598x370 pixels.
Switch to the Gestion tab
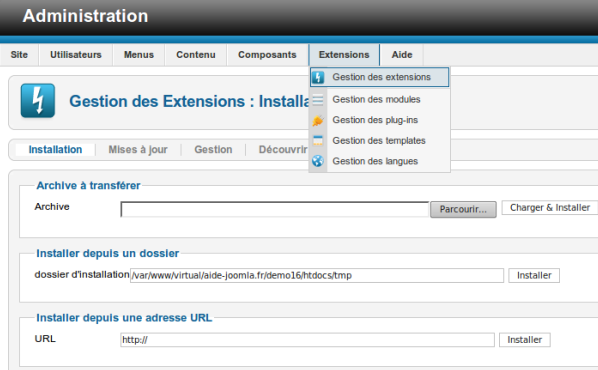(x=213, y=150)
